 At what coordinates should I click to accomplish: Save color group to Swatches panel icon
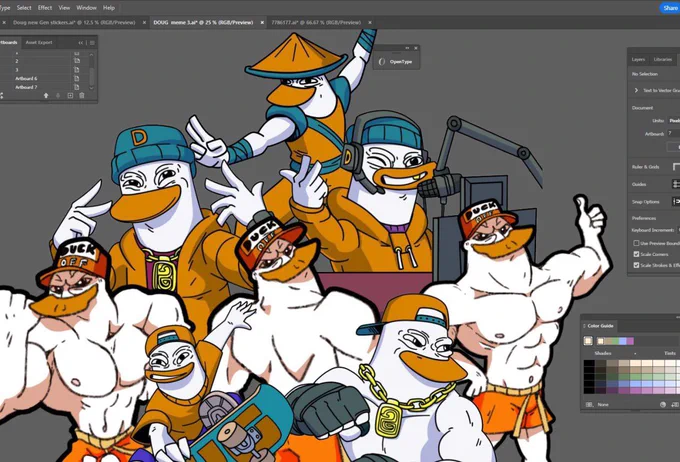pyautogui.click(x=675, y=404)
